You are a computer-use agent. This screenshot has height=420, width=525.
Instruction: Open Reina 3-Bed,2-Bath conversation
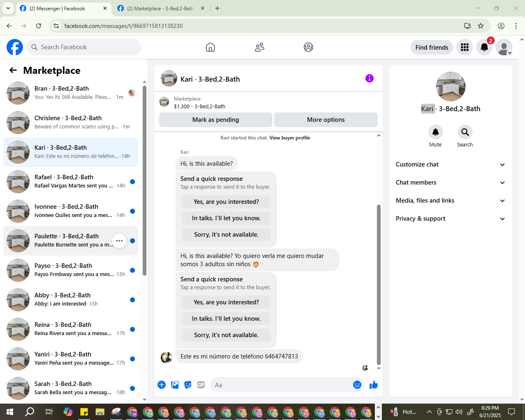point(71,329)
